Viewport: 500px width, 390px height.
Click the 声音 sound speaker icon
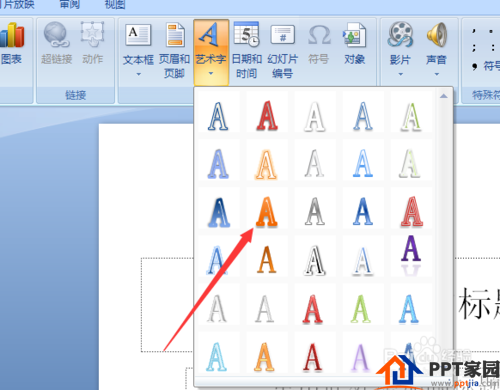pyautogui.click(x=436, y=34)
